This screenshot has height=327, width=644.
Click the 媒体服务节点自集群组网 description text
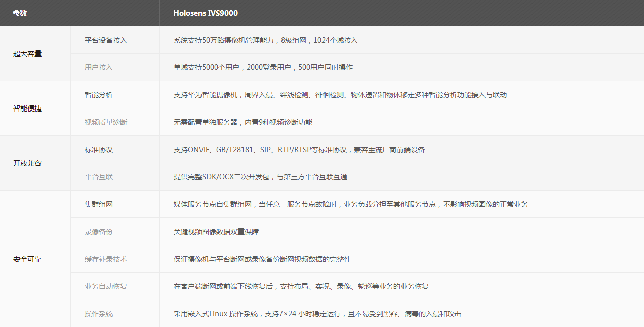(351, 204)
